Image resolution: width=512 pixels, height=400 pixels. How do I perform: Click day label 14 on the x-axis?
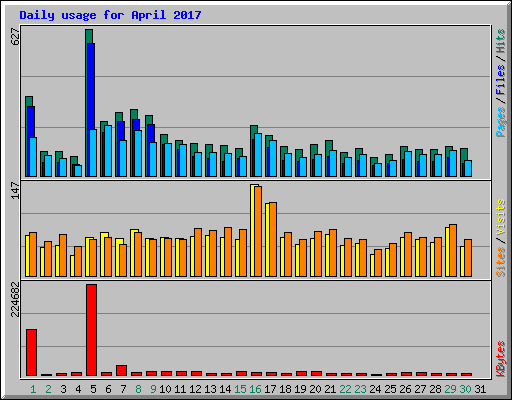tap(225, 389)
